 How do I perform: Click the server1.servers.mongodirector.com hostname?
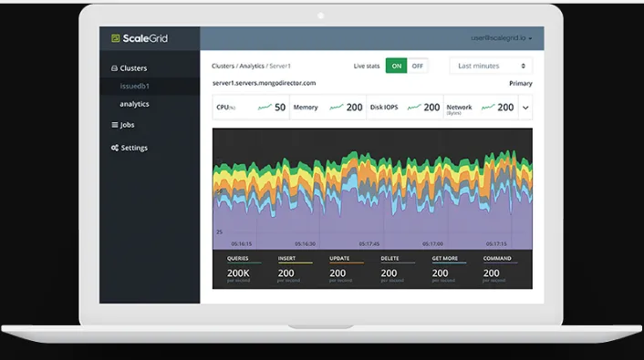click(x=265, y=83)
